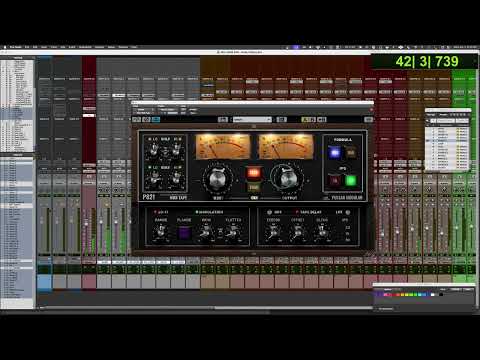
Task: Click the right VU meter
Action: 286,146
